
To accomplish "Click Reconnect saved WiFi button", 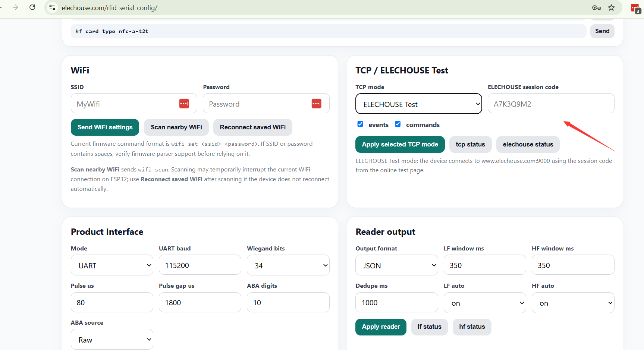I will click(253, 127).
